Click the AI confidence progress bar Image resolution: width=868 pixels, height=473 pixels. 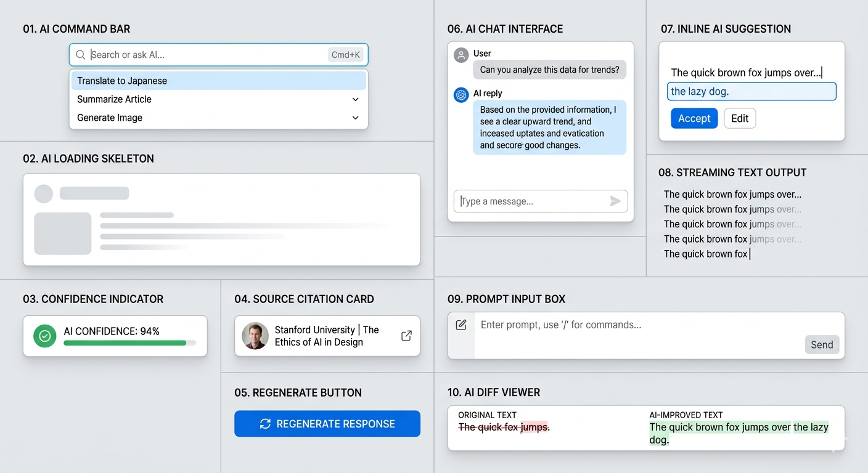coord(129,343)
